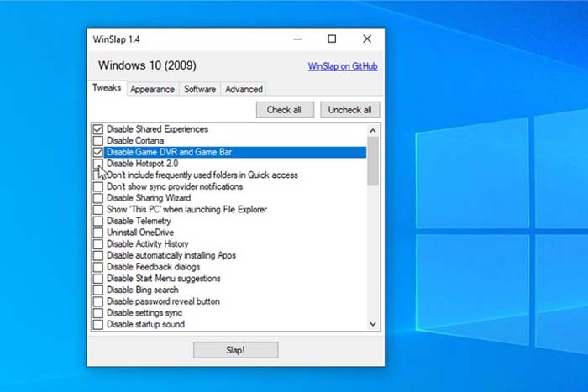Switch to the Appearance tab
The image size is (588, 392).
153,89
